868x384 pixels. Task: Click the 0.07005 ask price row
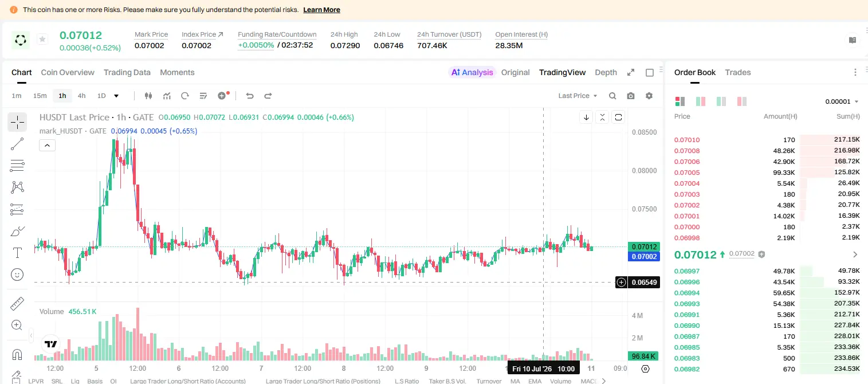tap(767, 173)
